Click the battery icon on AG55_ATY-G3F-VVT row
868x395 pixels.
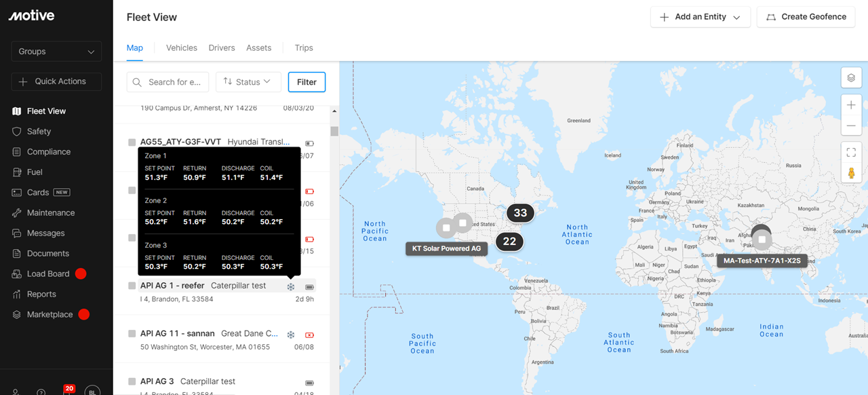point(310,143)
